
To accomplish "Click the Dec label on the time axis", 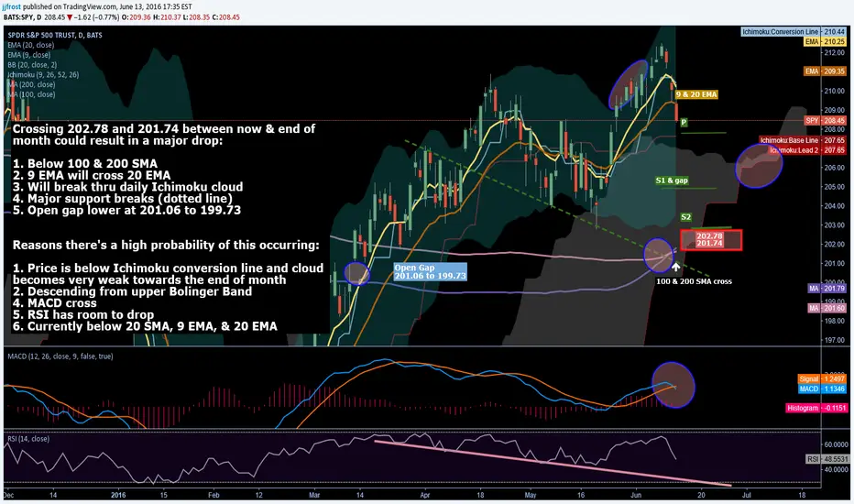I will pos(8,495).
